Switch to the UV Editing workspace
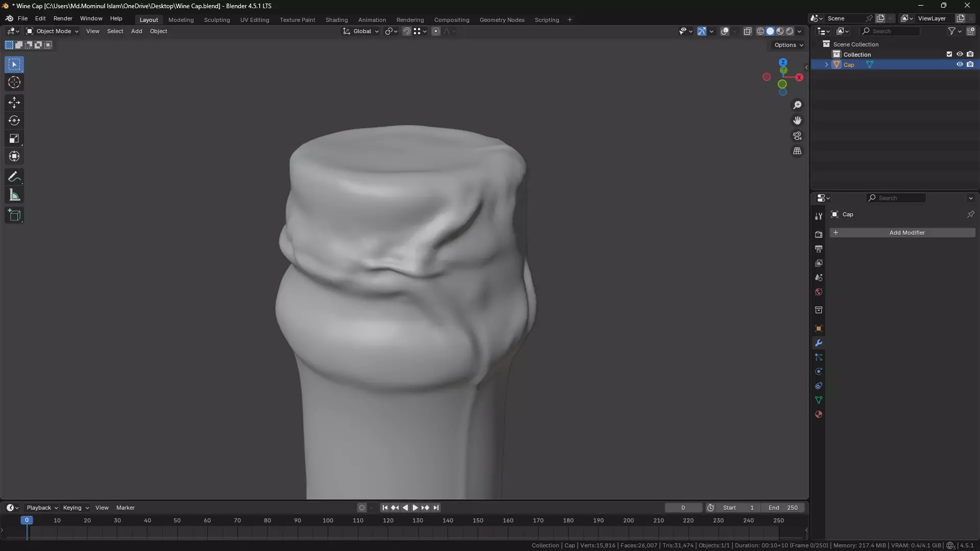Viewport: 980px width, 551px height. [x=255, y=20]
